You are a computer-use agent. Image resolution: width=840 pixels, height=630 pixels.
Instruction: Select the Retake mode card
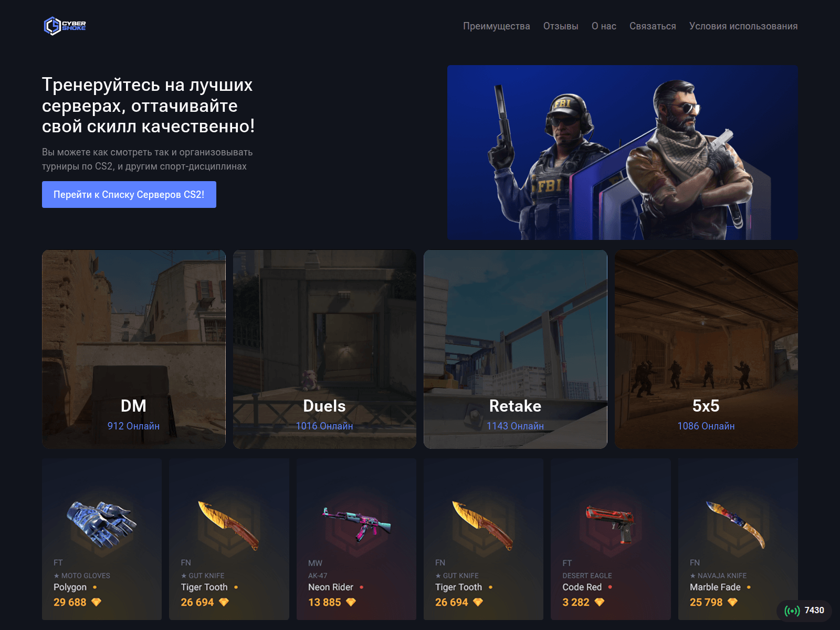pyautogui.click(x=516, y=349)
